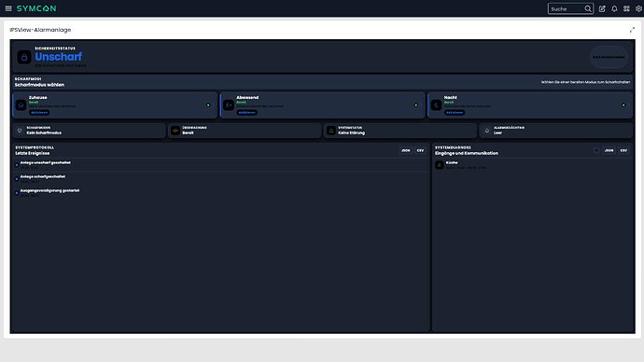This screenshot has width=644, height=362.
Task: Click 'Keine Störung' system status text
Action: pyautogui.click(x=351, y=133)
